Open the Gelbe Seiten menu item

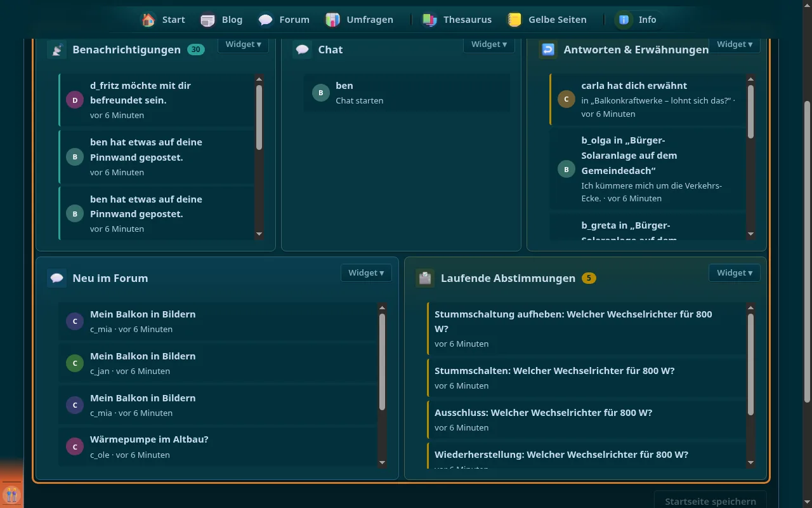pos(546,20)
